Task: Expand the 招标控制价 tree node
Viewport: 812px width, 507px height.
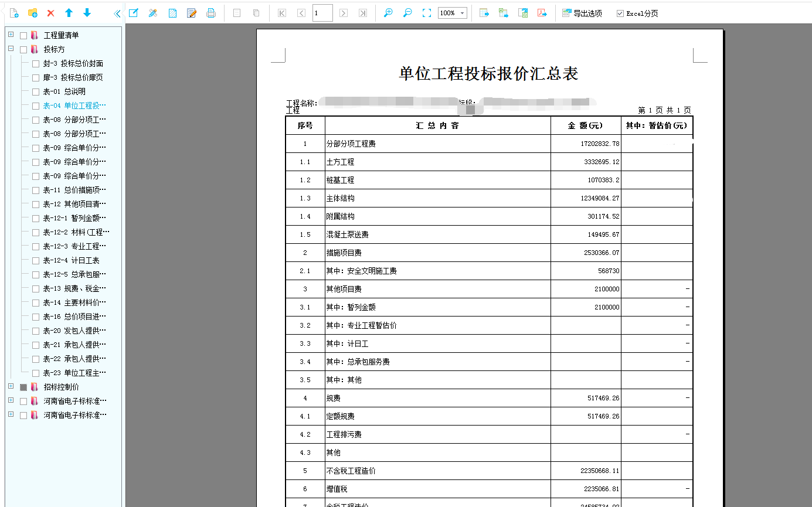Action: pyautogui.click(x=11, y=386)
